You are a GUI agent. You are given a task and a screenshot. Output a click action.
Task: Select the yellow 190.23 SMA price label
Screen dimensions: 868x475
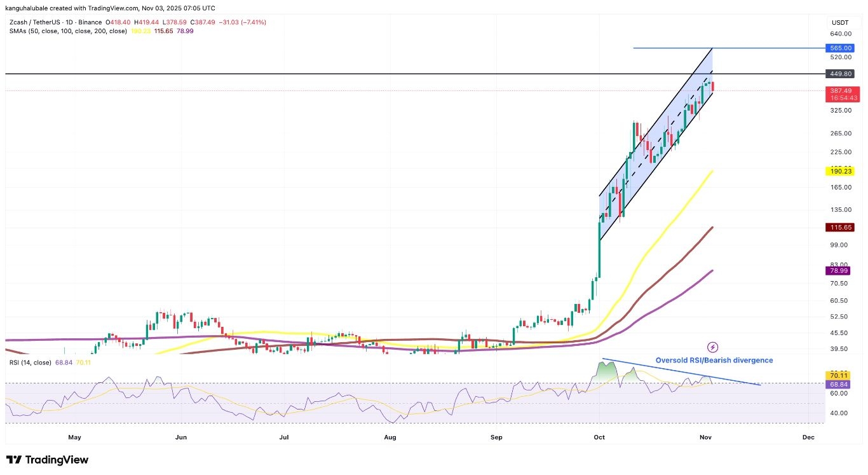point(840,171)
